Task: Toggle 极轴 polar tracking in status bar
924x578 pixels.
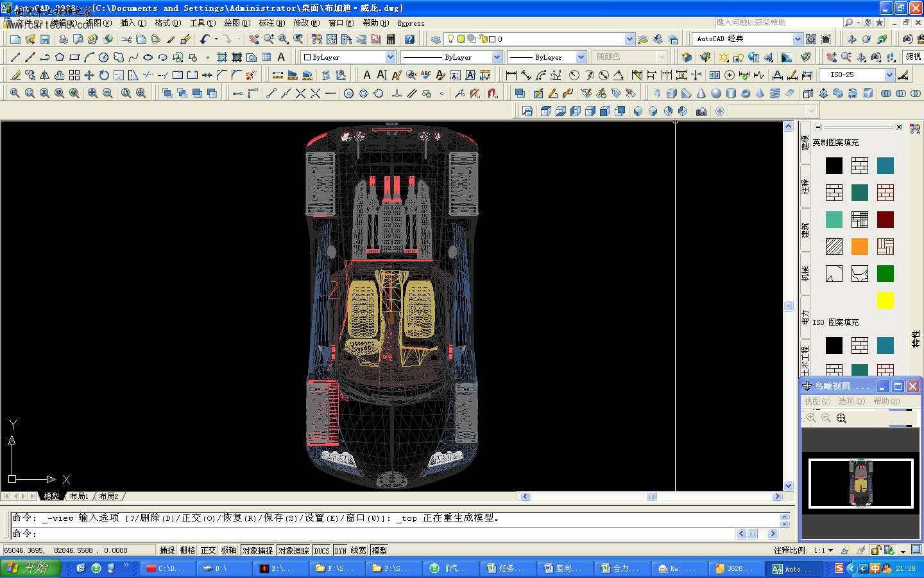Action: (228, 550)
